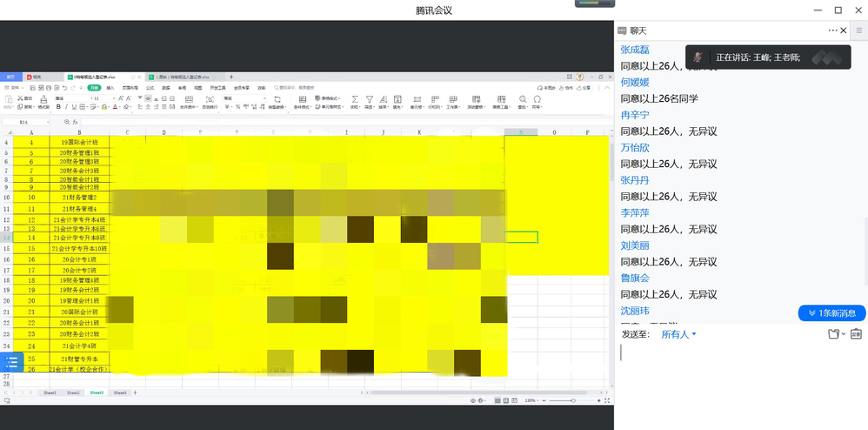Screen dimensions: 868x430
Task: Open sender name 张成磊 in chat
Action: [x=634, y=50]
